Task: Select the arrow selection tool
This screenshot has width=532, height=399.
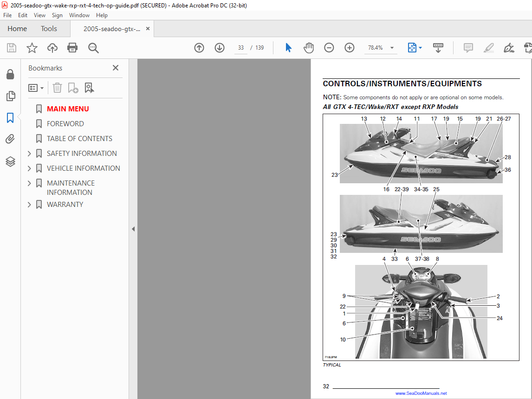Action: click(x=288, y=48)
